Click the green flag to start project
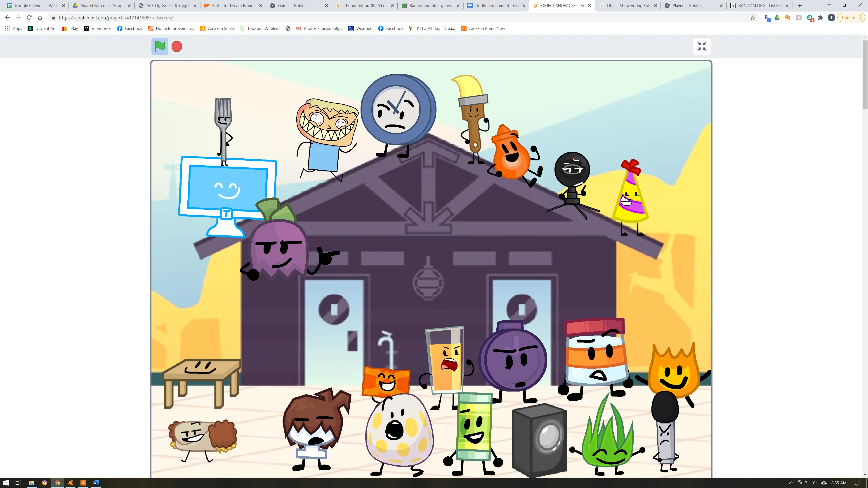 pyautogui.click(x=160, y=47)
